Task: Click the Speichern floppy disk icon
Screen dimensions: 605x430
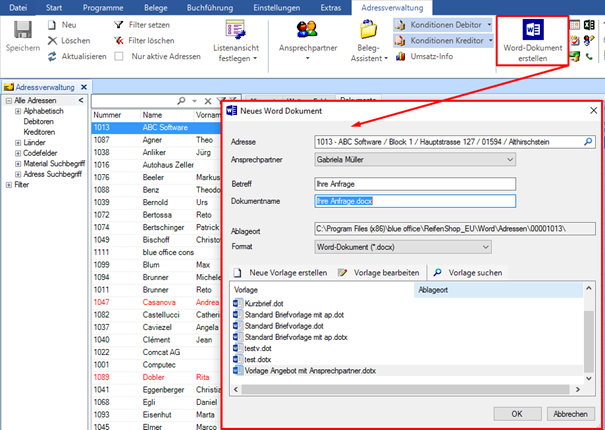Action: 23,30
